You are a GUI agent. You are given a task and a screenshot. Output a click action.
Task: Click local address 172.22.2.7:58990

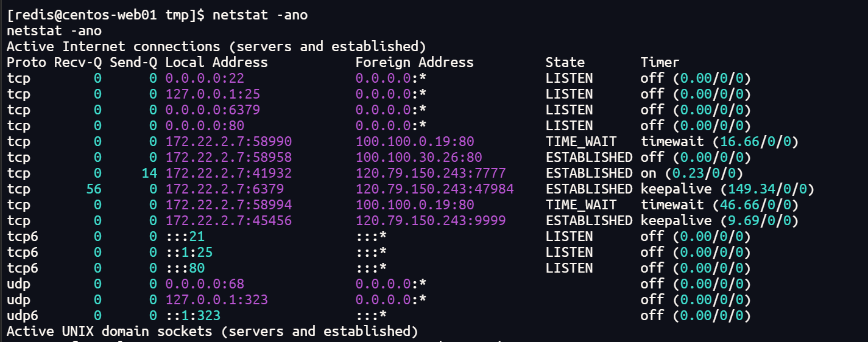[x=228, y=141]
